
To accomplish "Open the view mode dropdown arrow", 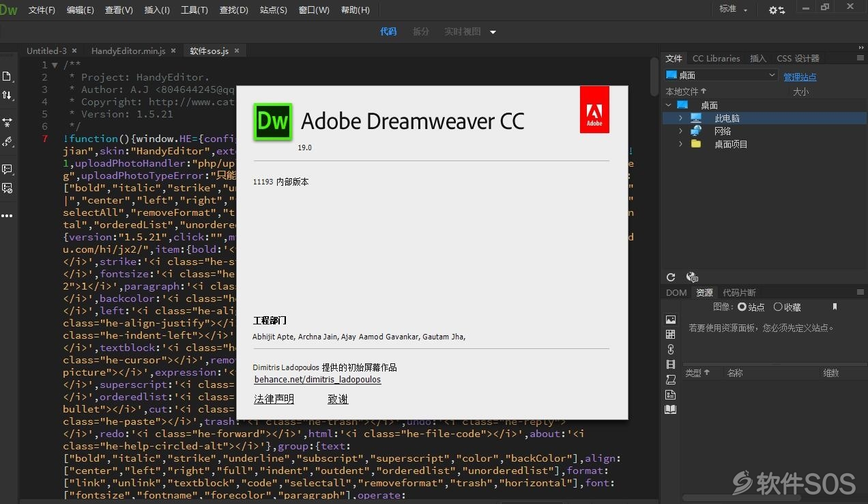I will [x=493, y=32].
